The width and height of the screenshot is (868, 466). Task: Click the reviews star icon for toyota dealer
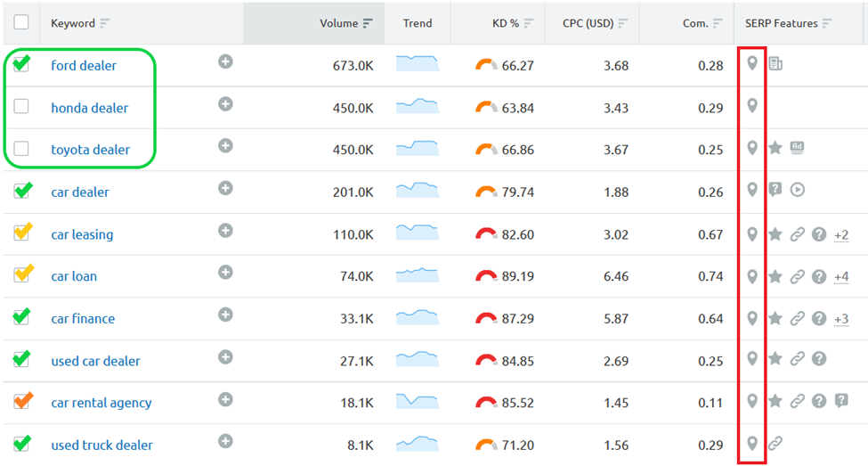click(775, 147)
